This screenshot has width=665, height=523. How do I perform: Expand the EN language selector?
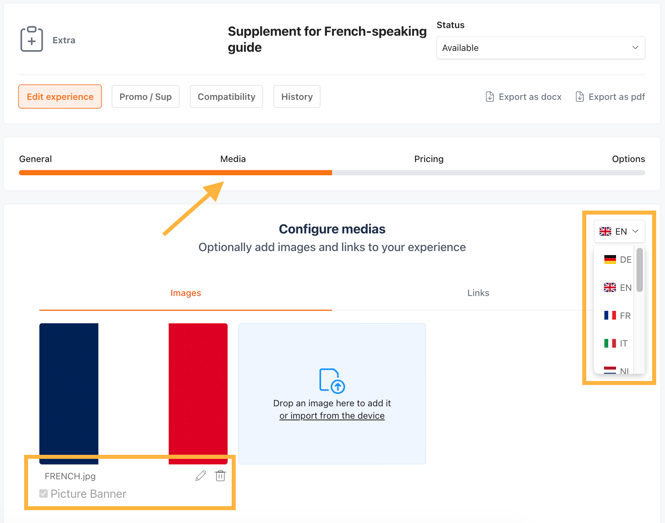tap(619, 231)
